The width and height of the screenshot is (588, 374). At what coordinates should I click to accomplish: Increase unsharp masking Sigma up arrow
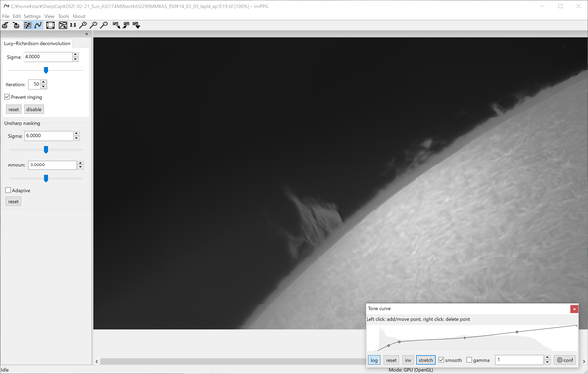(76, 133)
